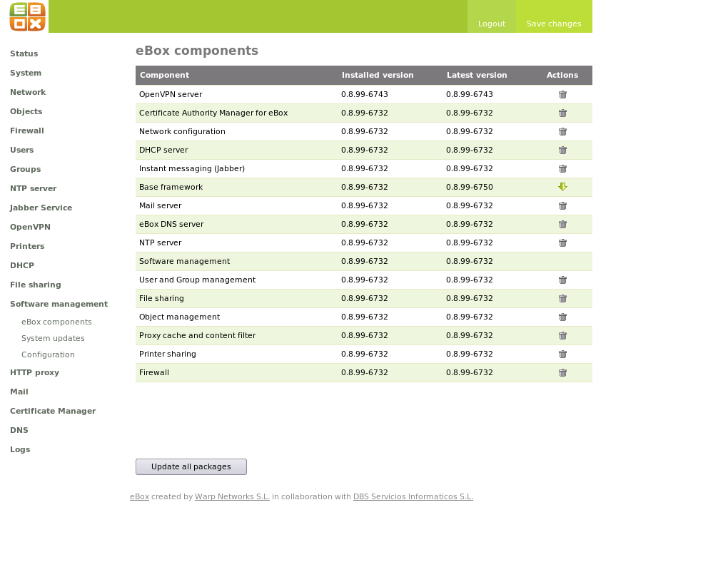728x577 pixels.
Task: Click the Update all packages button
Action: coord(191,466)
